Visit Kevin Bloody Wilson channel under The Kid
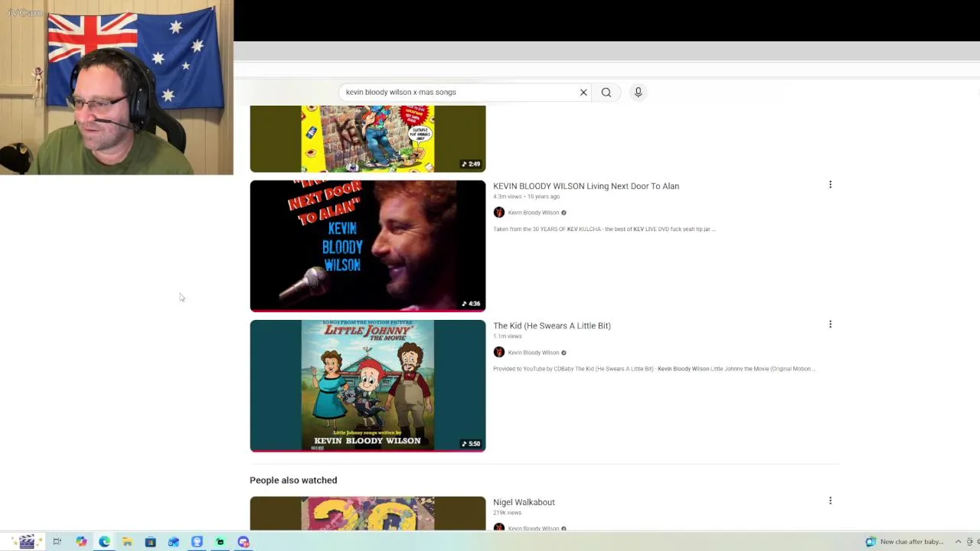Viewport: 980px width, 551px height. pyautogui.click(x=534, y=353)
